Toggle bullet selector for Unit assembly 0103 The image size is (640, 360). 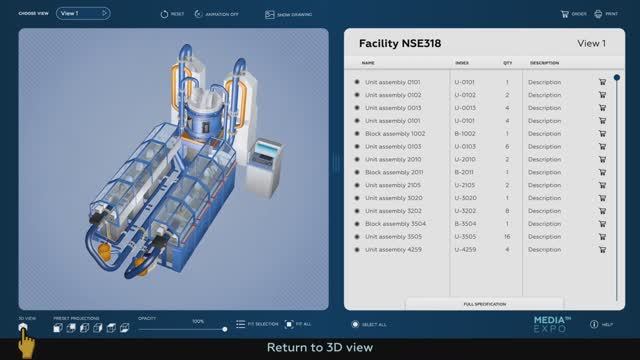(357, 147)
